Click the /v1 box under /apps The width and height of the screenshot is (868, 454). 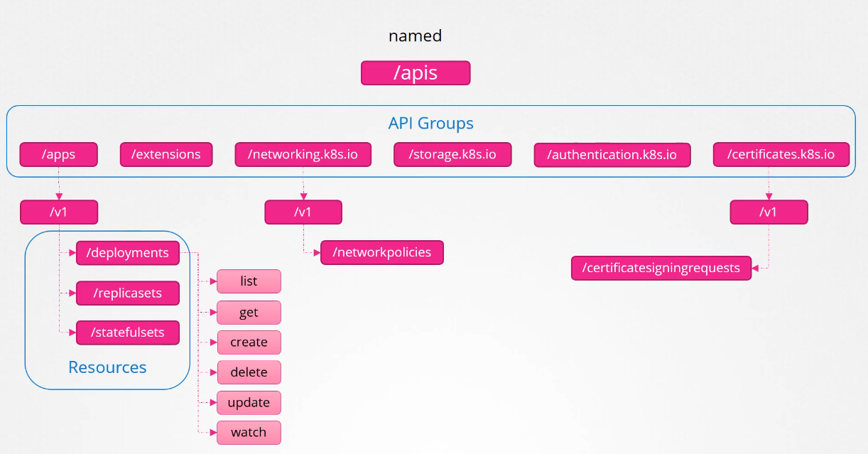click(x=59, y=212)
